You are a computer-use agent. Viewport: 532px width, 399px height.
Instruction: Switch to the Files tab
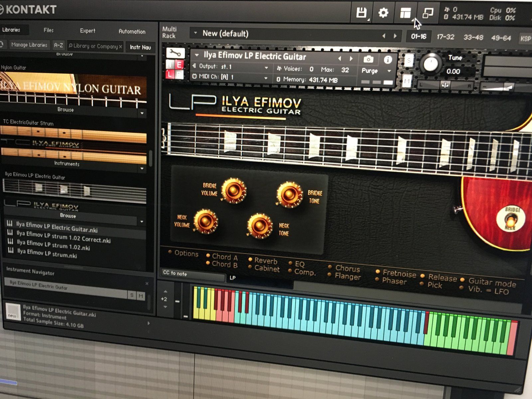click(49, 30)
